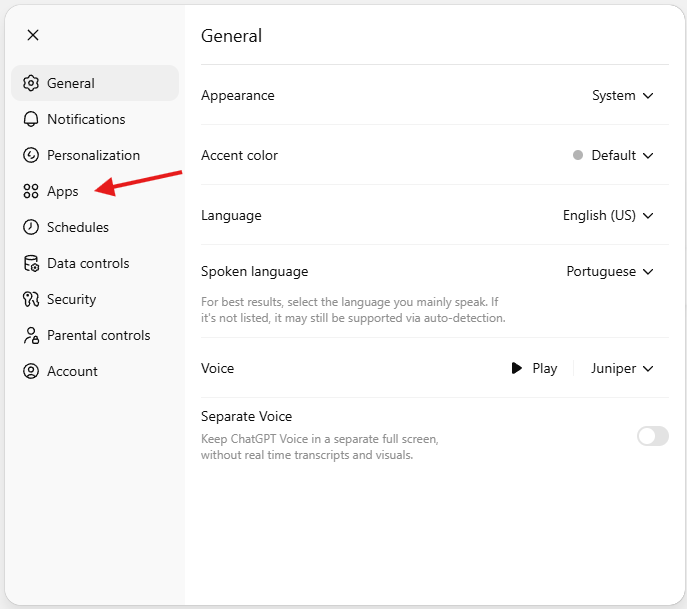Switch to the Security tab

pyautogui.click(x=95, y=299)
